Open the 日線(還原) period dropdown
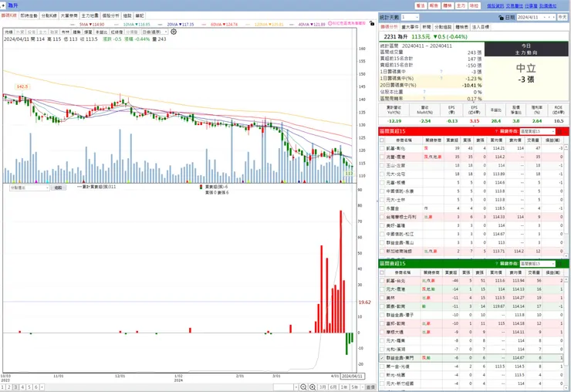Viewport: 571px width, 392px height. 154,32
